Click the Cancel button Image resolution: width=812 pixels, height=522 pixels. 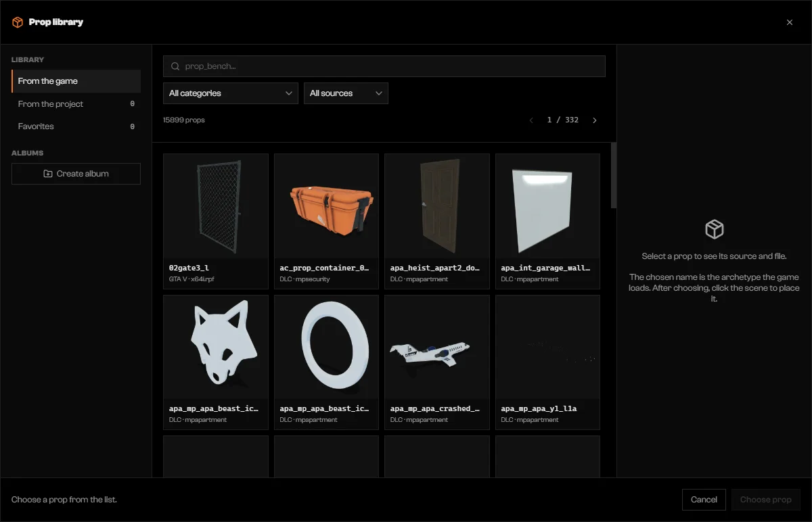[x=704, y=500]
